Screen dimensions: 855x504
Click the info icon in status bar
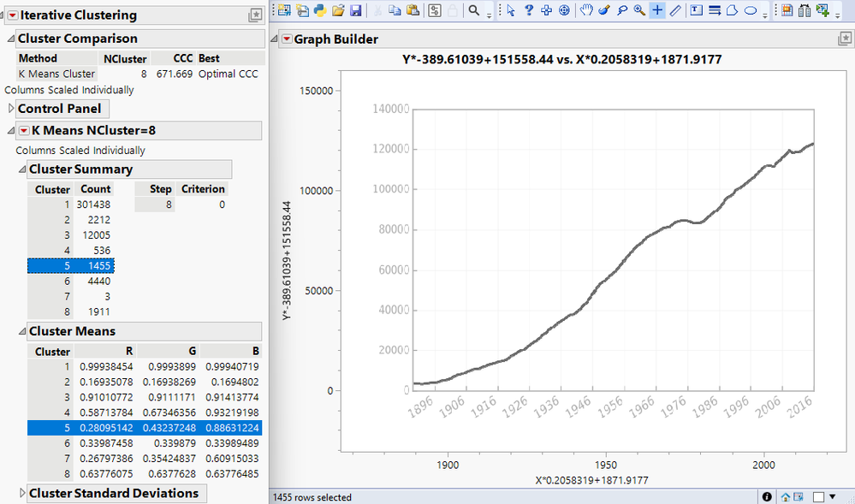coord(767,497)
